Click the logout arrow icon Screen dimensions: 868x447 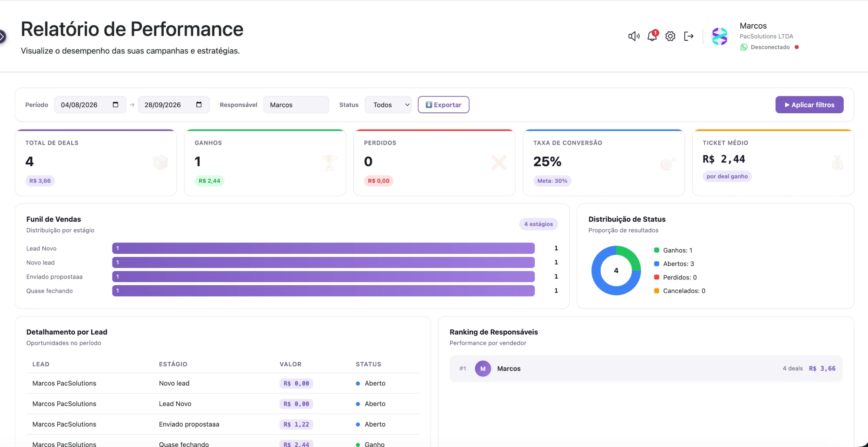[x=689, y=36]
